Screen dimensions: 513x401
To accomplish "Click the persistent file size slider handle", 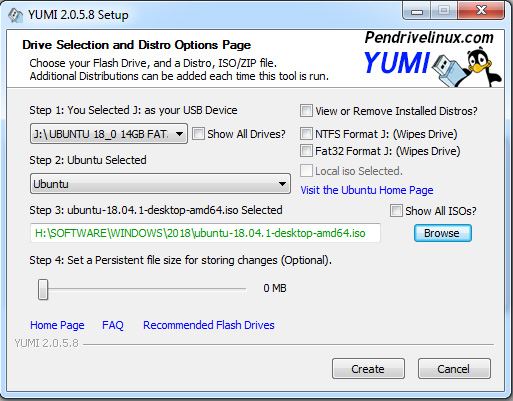I will point(43,289).
